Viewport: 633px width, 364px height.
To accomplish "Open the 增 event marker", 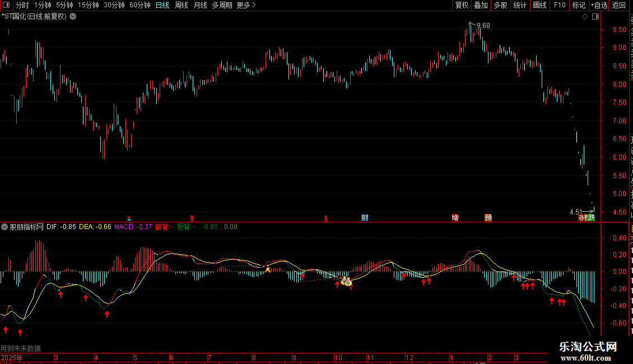I will [x=455, y=218].
